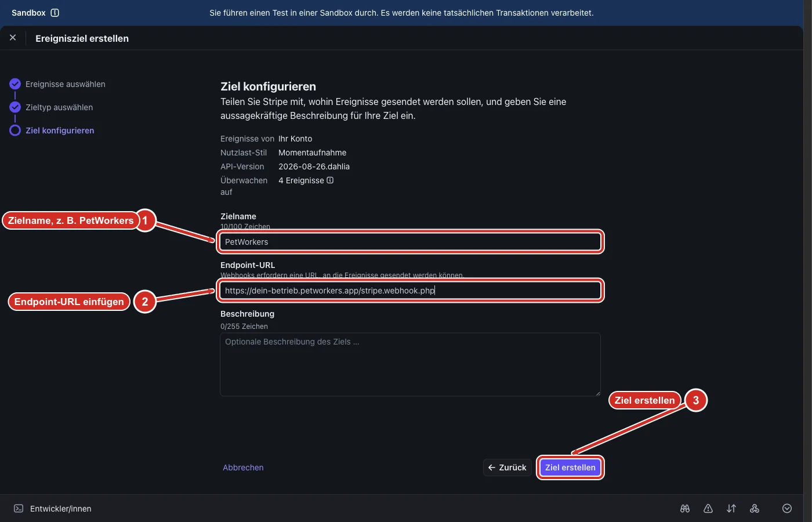Click the Beschreibung text area
This screenshot has height=522, width=812.
pos(410,365)
